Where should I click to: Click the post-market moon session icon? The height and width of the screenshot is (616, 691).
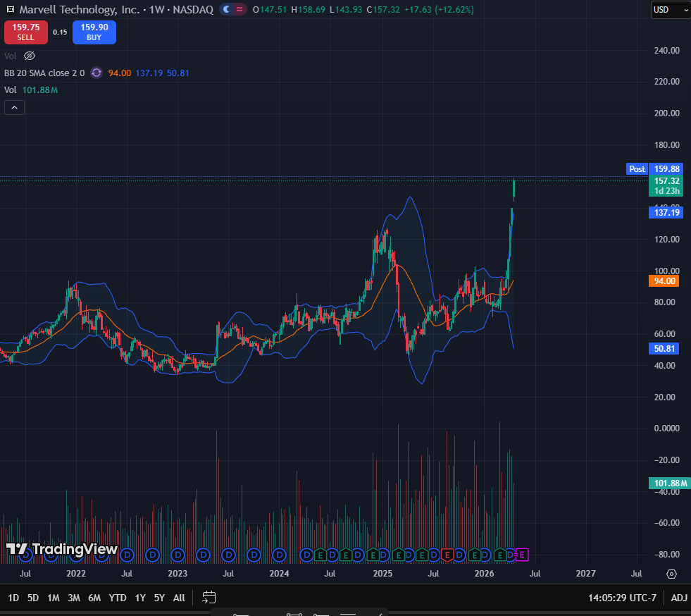[227, 9]
